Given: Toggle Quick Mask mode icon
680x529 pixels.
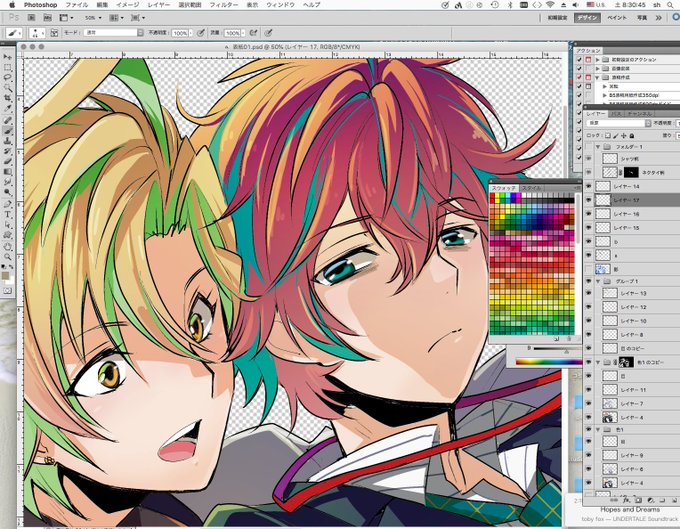Looking at the screenshot, I should tap(7, 291).
